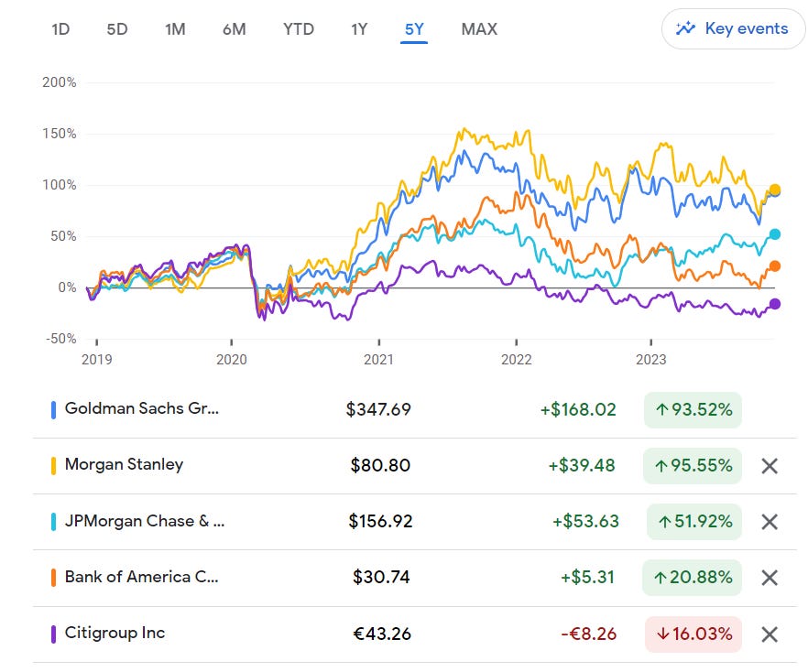Remove Morgan Stanley from comparison
The image size is (808, 672).
(770, 466)
